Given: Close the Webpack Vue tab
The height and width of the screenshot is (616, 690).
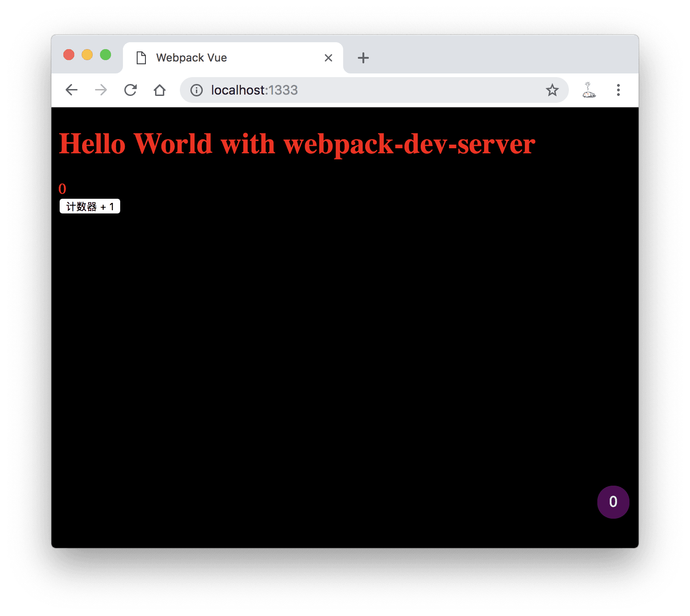Looking at the screenshot, I should pyautogui.click(x=328, y=58).
